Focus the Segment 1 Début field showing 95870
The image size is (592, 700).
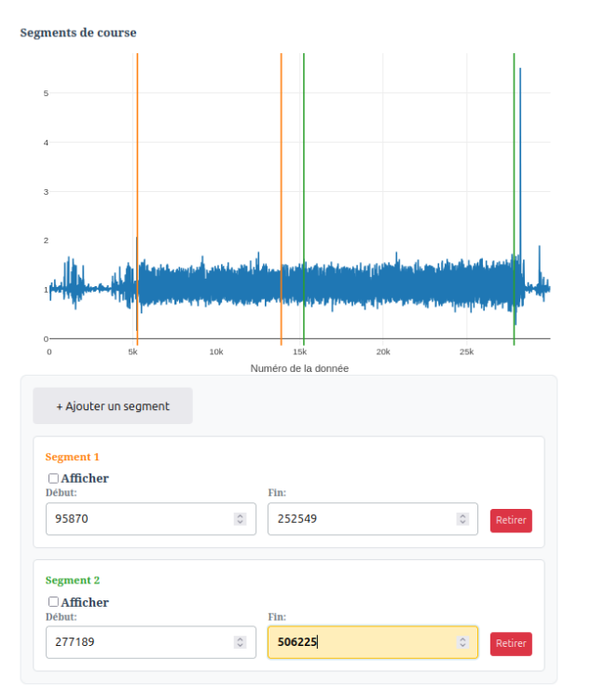click(x=151, y=519)
